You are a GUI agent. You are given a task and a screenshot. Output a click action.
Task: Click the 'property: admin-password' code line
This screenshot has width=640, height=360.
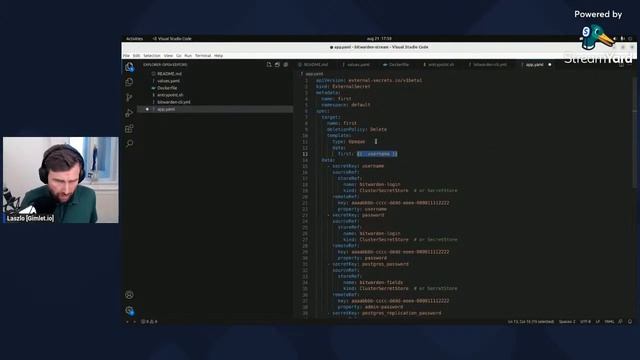[x=370, y=307]
